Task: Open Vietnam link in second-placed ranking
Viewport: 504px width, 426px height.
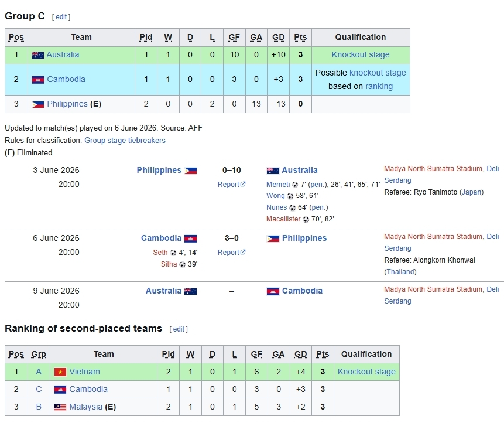Action: coord(84,372)
